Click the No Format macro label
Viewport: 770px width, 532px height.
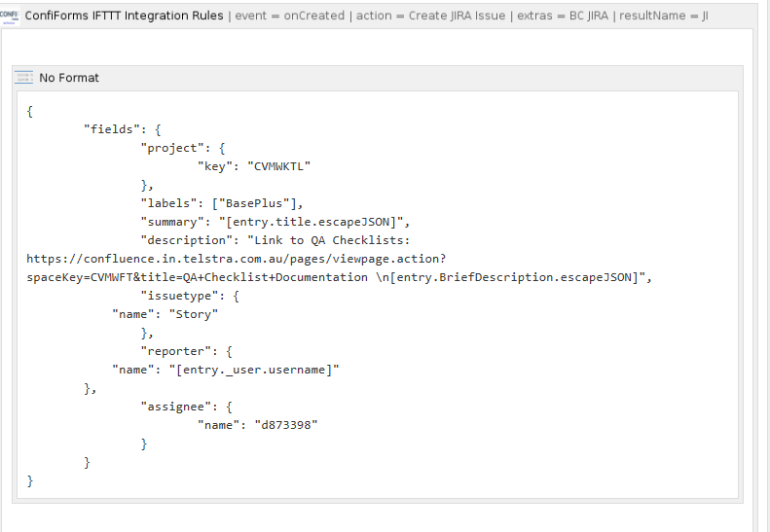69,78
